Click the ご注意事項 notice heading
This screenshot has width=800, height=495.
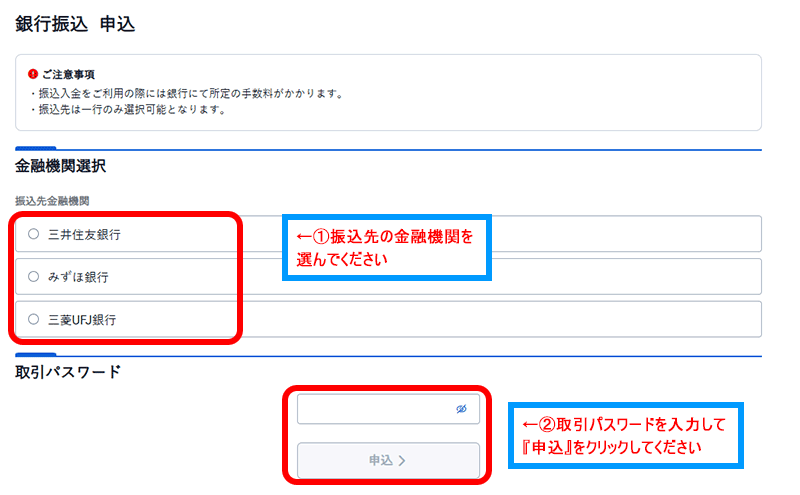click(x=68, y=75)
